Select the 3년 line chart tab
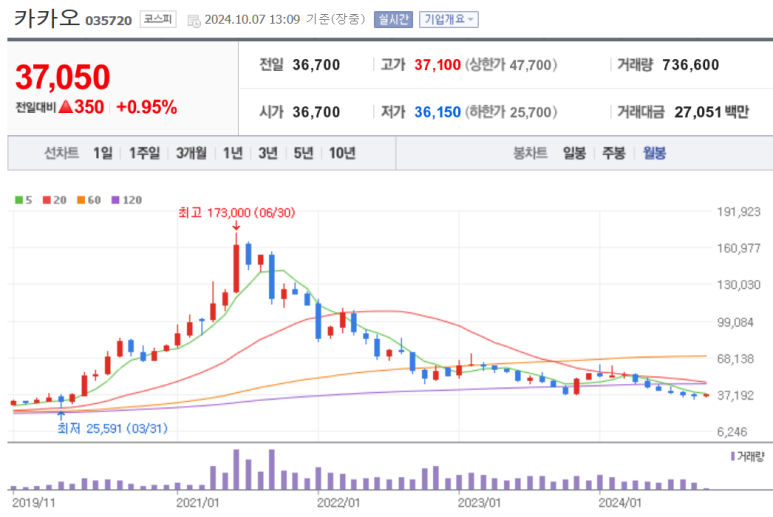This screenshot has width=773, height=517. tap(268, 153)
